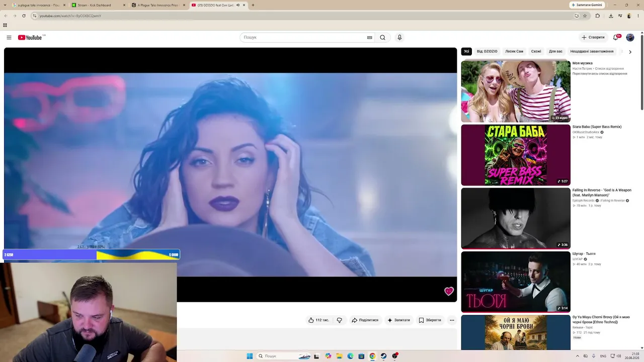The height and width of the screenshot is (362, 644).
Task: Switch the ENG keyboard language indicator
Action: (603, 356)
